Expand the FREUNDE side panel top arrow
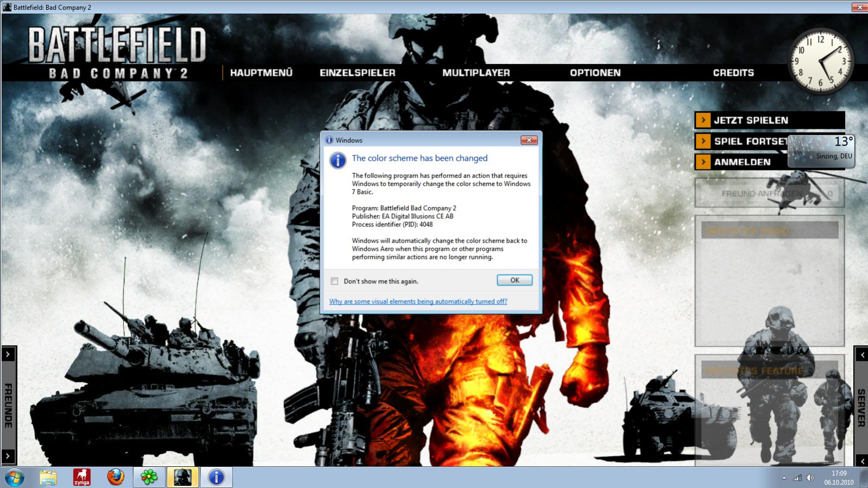Screen dimensions: 868x488 pyautogui.click(x=8, y=354)
